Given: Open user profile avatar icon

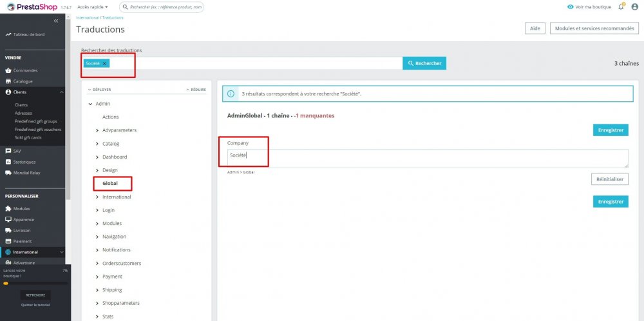Looking at the screenshot, I should (634, 7).
